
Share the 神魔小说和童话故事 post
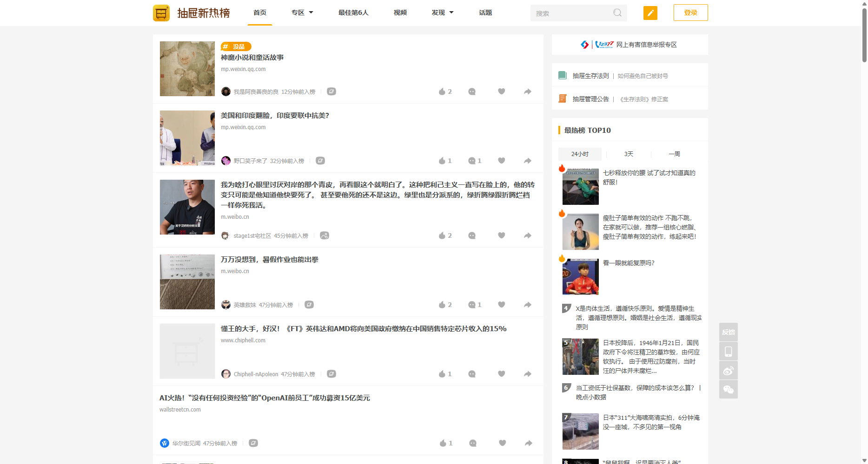tap(527, 91)
